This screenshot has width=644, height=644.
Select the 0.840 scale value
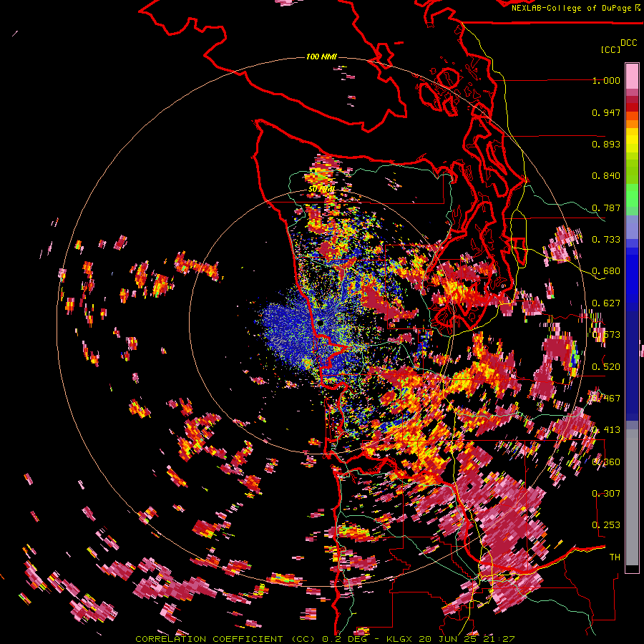[x=606, y=176]
